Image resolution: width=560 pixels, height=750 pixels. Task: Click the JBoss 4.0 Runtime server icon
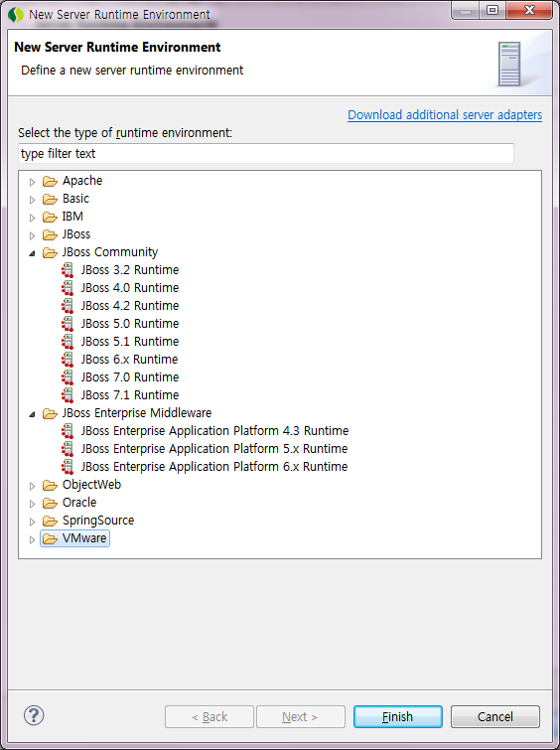point(68,288)
